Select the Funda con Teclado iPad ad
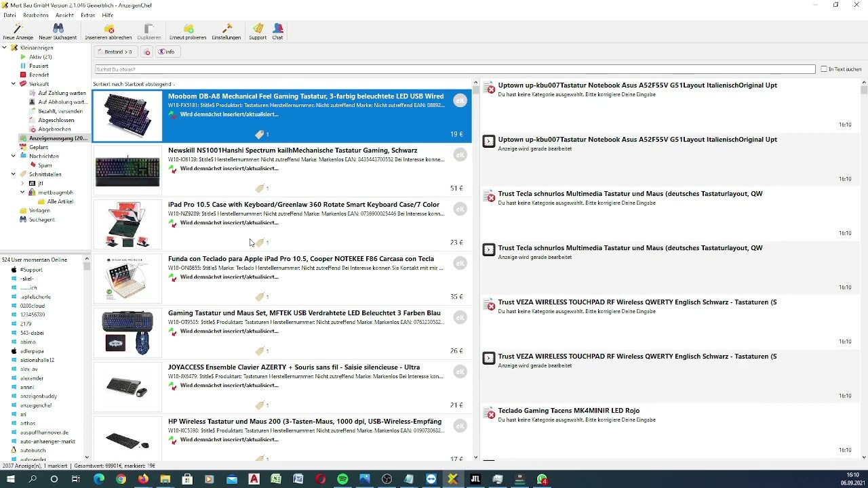Viewport: 868px width, 488px height. (282, 279)
